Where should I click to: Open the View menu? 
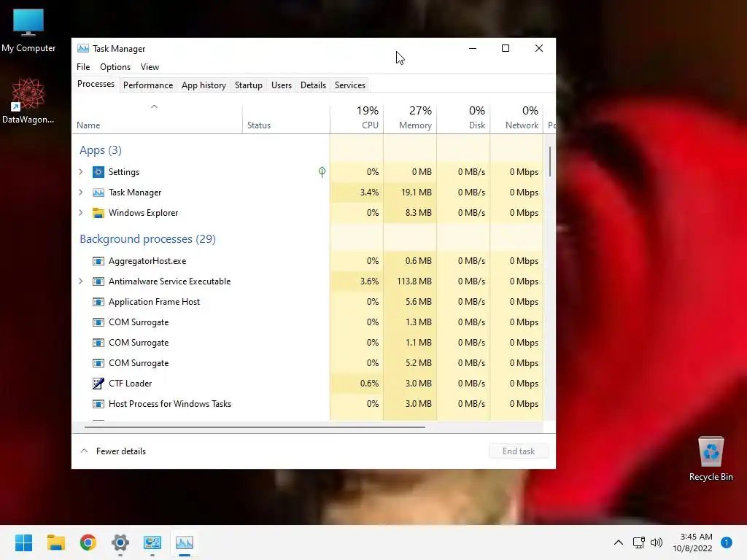tap(150, 67)
